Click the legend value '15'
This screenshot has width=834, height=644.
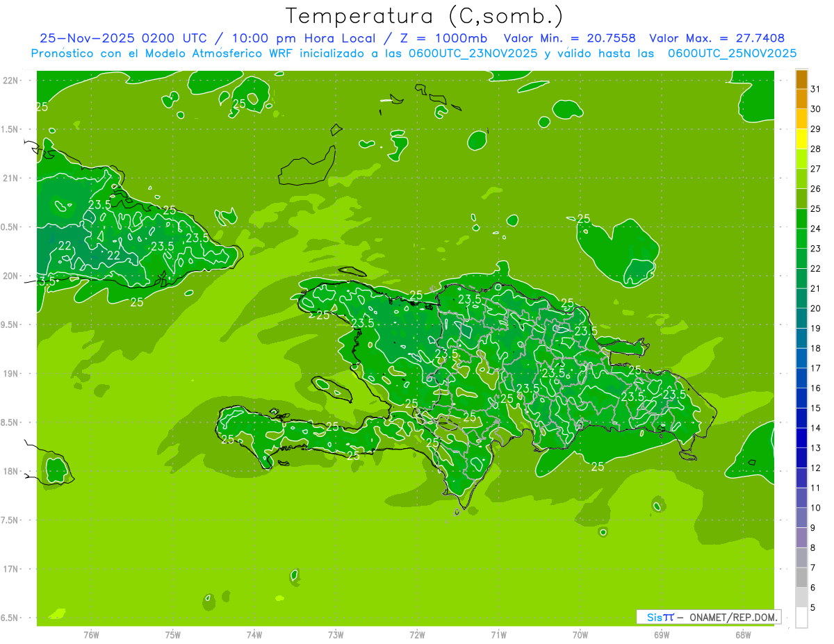815,408
